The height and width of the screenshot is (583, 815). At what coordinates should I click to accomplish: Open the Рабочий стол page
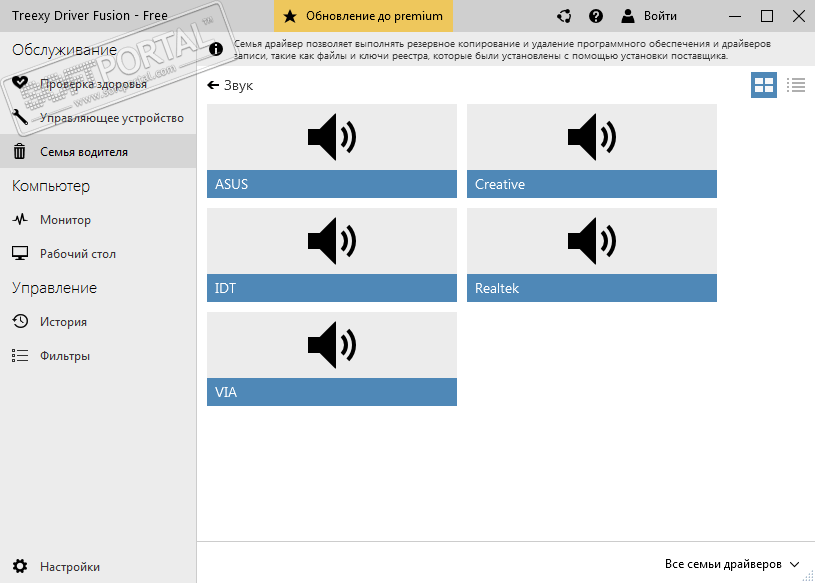pos(98,254)
